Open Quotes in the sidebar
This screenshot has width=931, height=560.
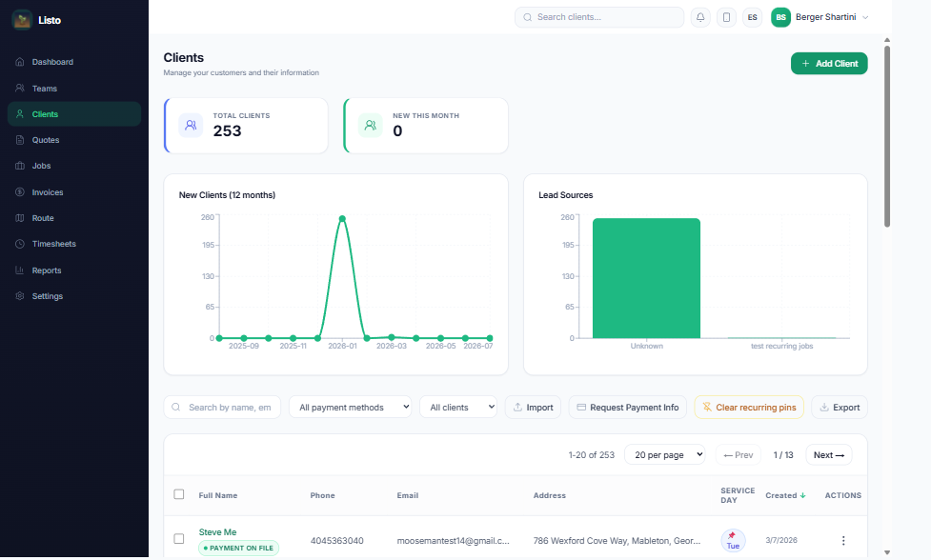pyautogui.click(x=74, y=140)
